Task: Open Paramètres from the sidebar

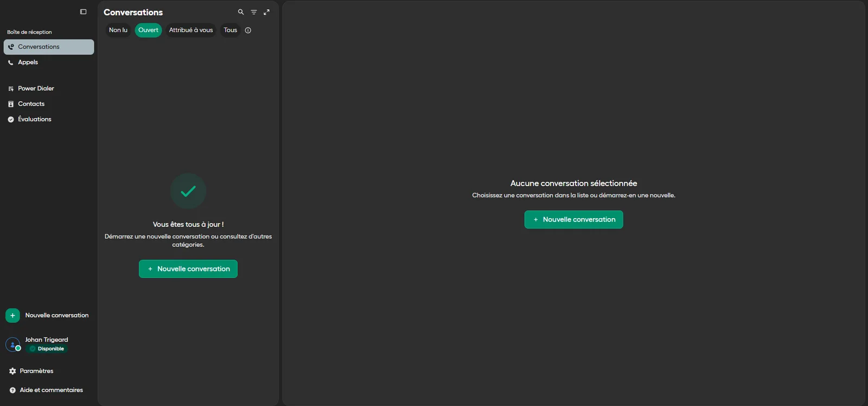Action: [x=49, y=371]
